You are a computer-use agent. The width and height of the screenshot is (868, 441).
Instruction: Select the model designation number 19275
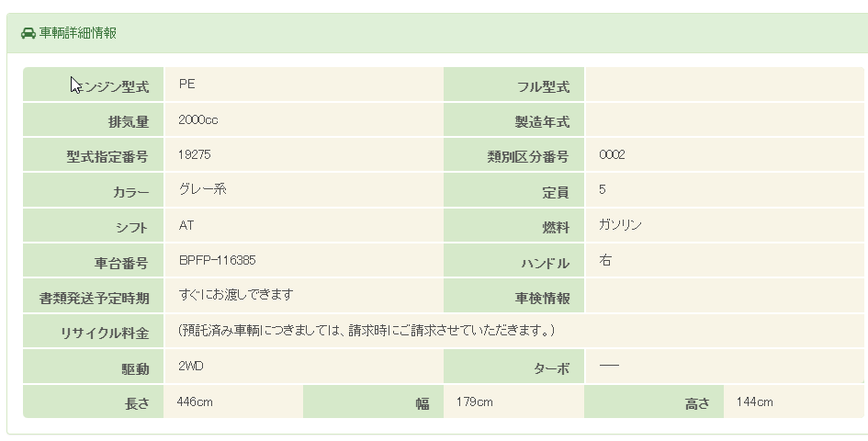tap(195, 154)
